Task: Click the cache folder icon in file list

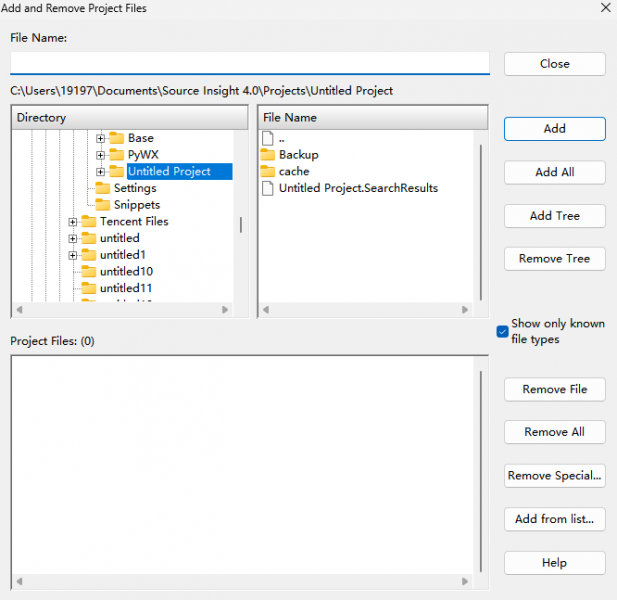Action: tap(268, 171)
